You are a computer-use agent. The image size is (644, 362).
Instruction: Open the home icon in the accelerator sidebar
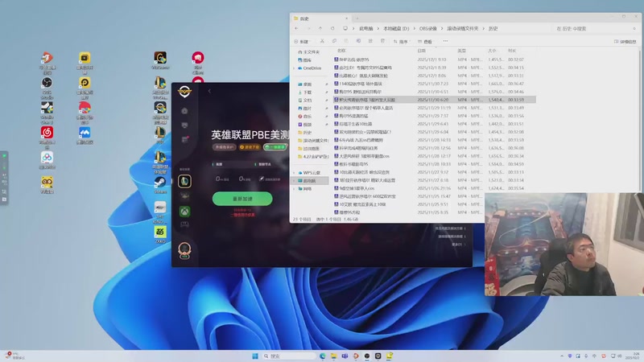pos(184,111)
